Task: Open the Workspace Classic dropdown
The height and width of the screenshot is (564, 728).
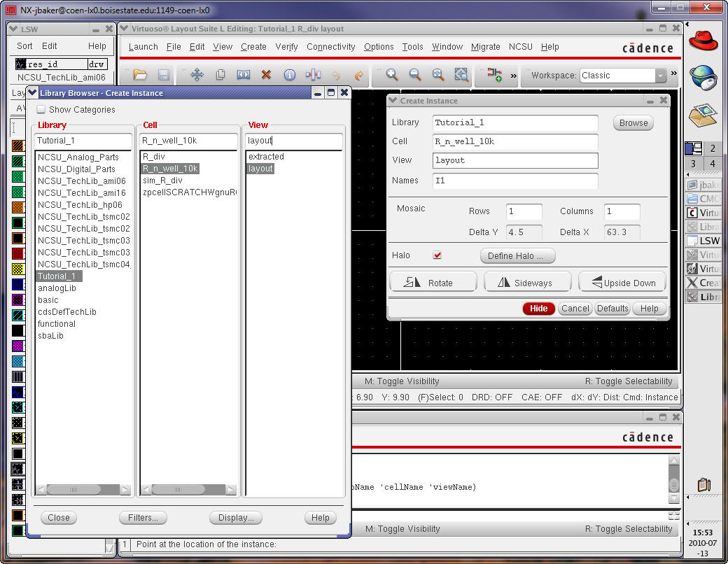Action: [x=660, y=76]
